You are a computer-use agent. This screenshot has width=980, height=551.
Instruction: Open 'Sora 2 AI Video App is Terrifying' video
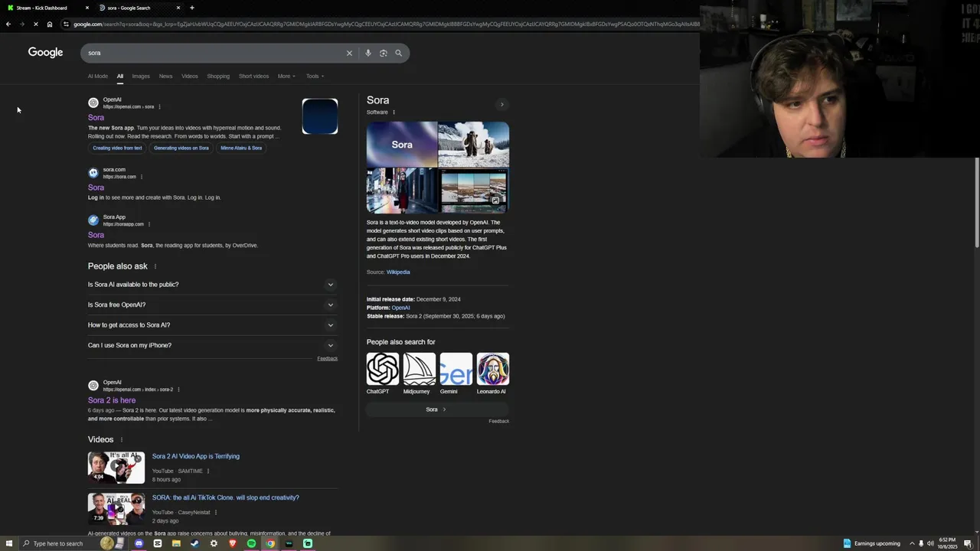point(196,456)
